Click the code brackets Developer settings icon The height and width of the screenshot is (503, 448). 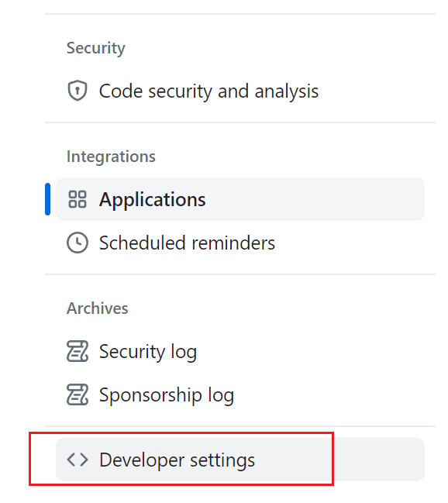click(x=78, y=460)
